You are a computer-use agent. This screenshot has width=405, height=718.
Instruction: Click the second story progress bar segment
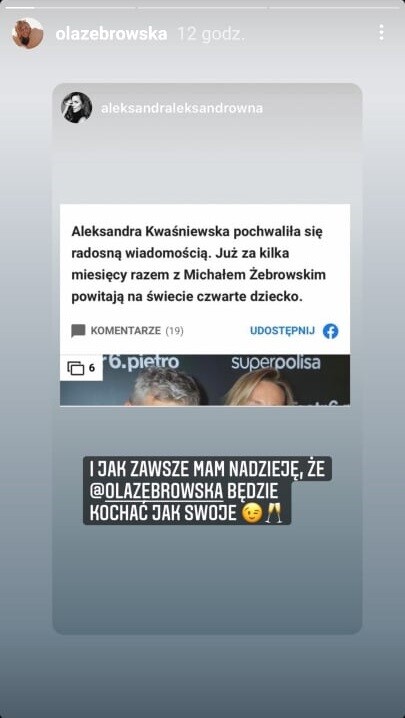click(202, 8)
